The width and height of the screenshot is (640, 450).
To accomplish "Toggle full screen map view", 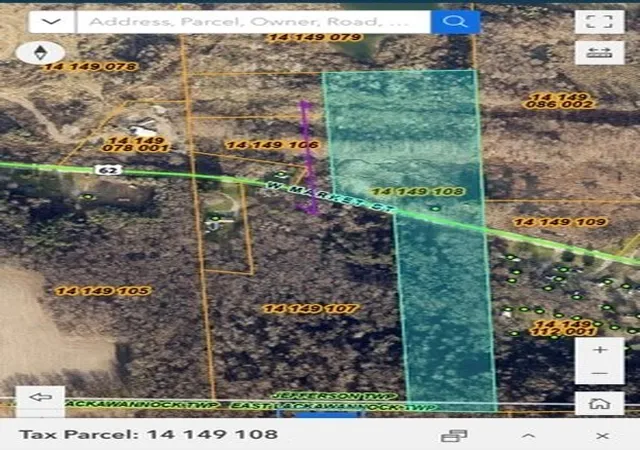I will coord(599,22).
